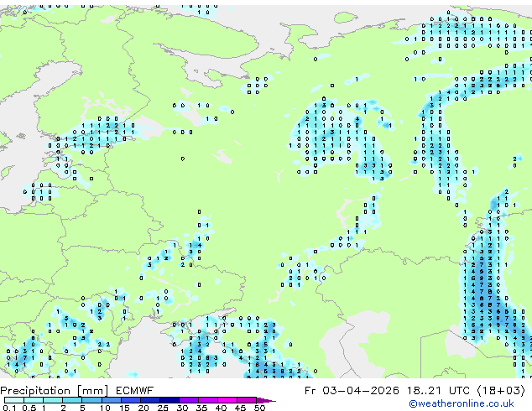532x411 pixels.
Task: Click the 20 to 25 mm legend color
Action: coord(150,400)
